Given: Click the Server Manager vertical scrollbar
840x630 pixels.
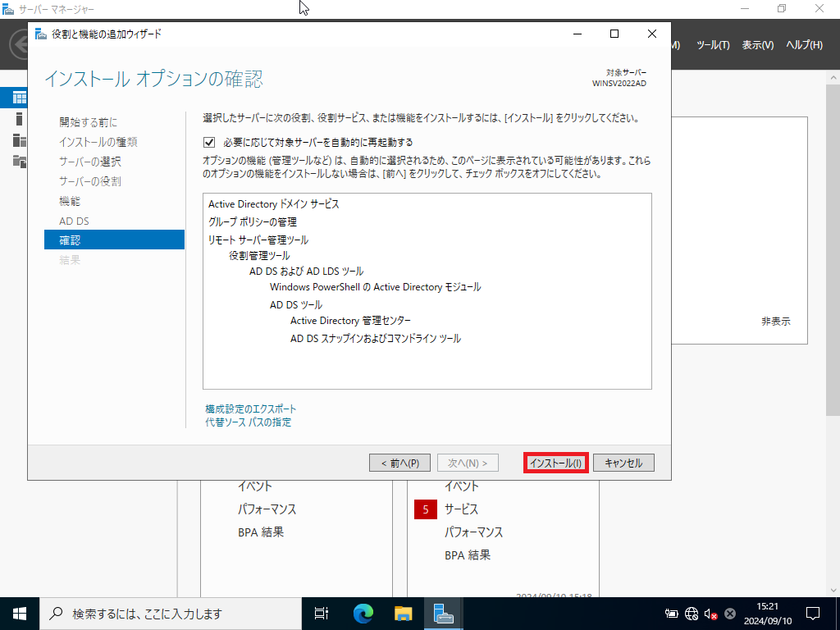Looking at the screenshot, I should coord(833,249).
